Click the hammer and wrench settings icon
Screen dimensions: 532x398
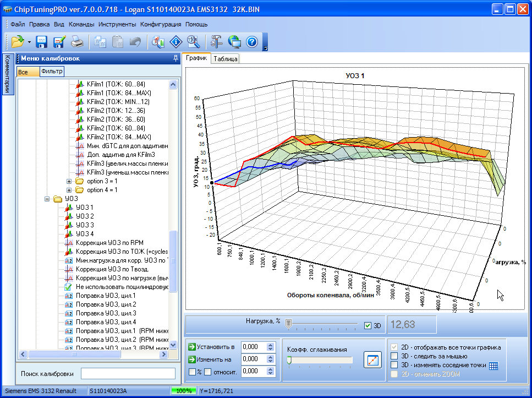216,42
